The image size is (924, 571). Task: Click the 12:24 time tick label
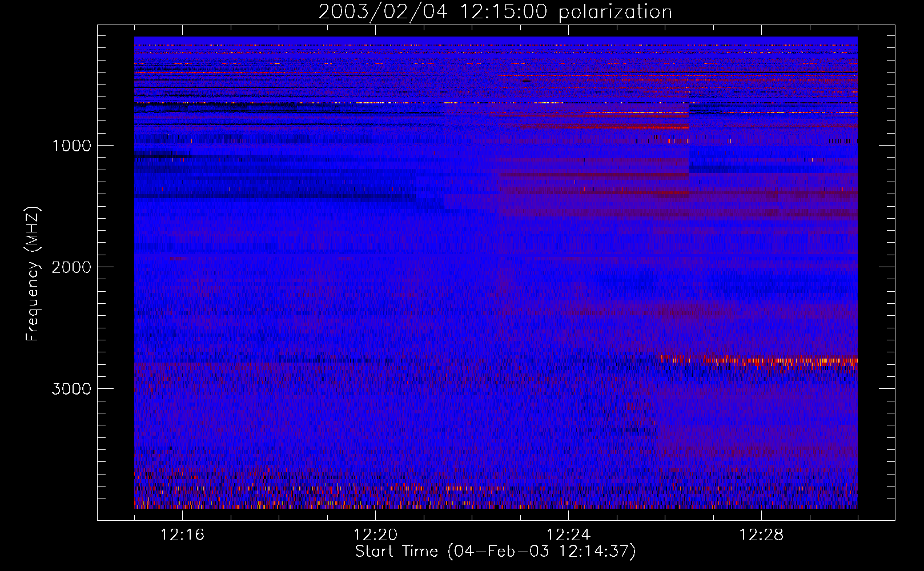coord(568,534)
